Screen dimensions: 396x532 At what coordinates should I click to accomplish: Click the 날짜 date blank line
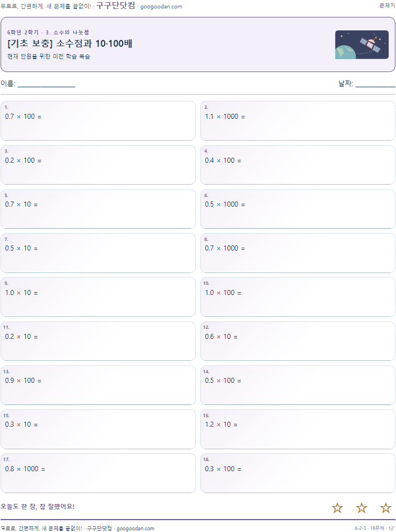point(375,85)
